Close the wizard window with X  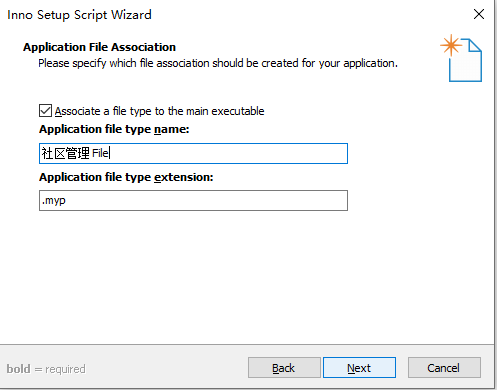479,14
